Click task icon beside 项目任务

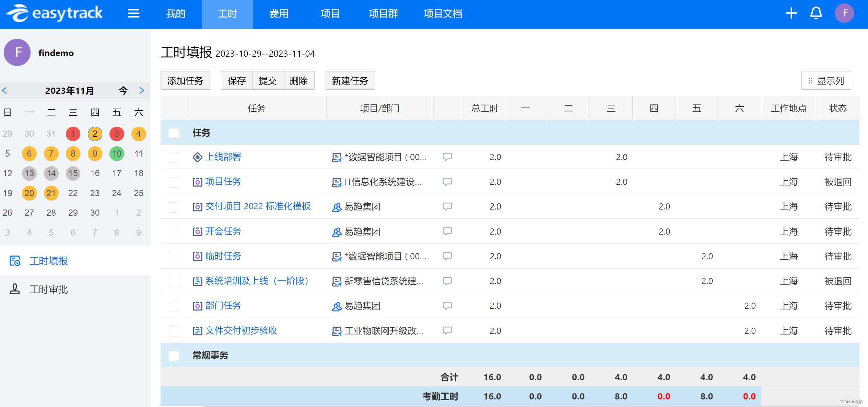pyautogui.click(x=198, y=182)
